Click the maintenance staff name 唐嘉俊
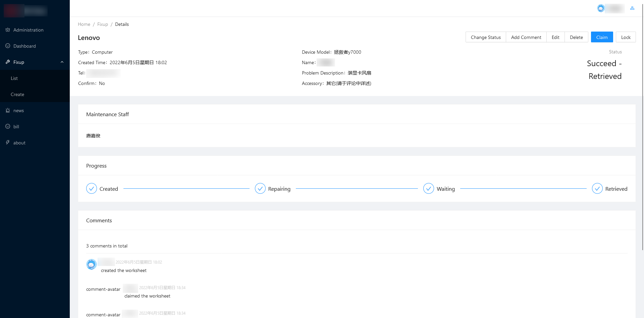The height and width of the screenshot is (318, 644). point(93,136)
